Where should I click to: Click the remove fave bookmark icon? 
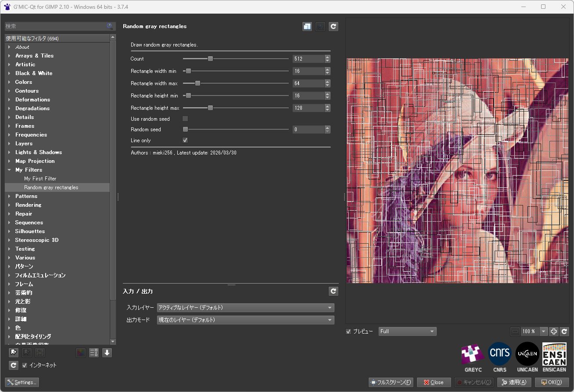click(27, 352)
